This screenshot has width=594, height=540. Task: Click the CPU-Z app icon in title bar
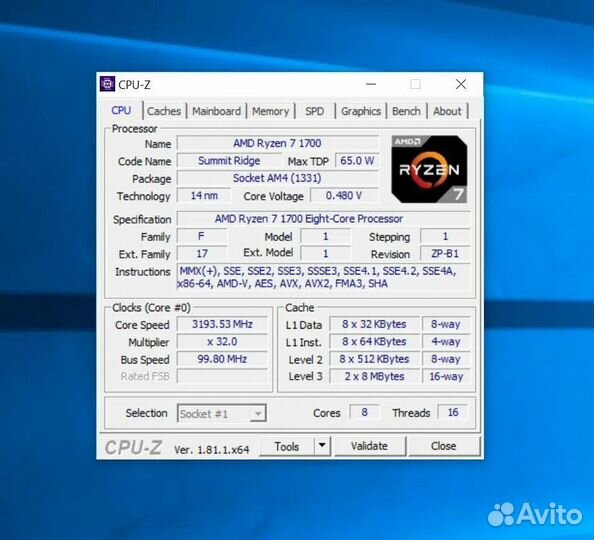click(x=107, y=84)
